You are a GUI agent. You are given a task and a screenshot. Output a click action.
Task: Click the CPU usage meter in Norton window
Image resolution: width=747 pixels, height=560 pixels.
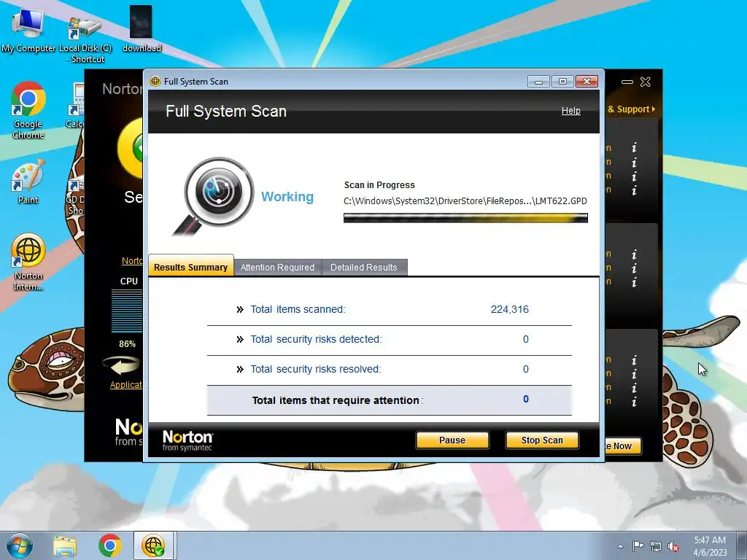pos(127,311)
